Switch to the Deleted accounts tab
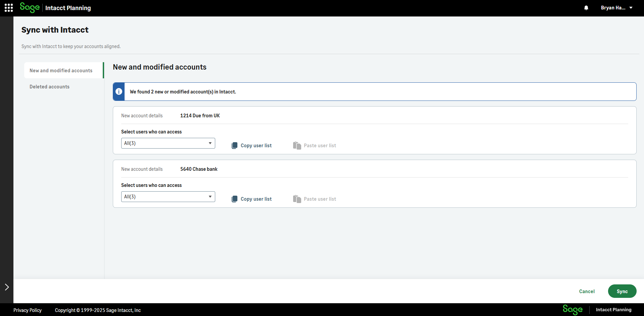 49,87
